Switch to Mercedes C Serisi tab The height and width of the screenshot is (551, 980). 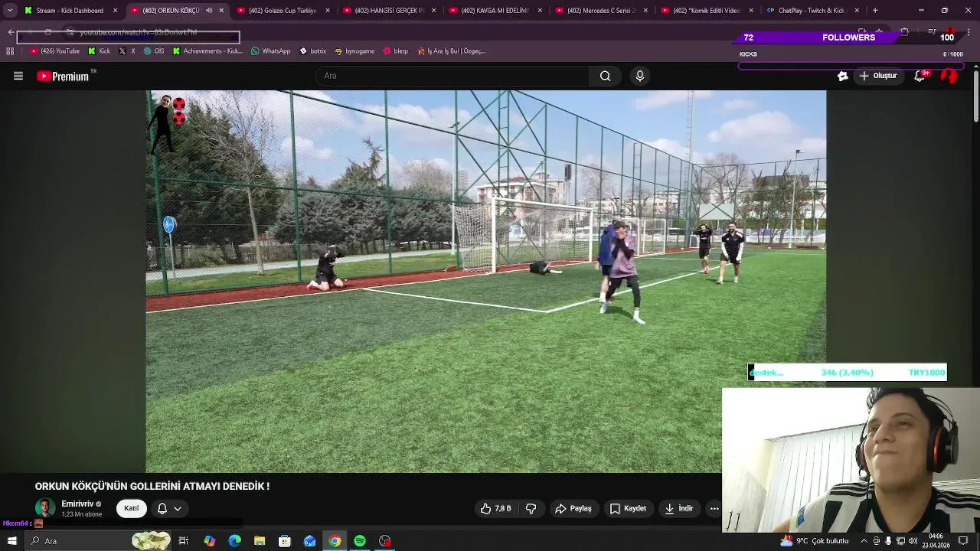[600, 11]
